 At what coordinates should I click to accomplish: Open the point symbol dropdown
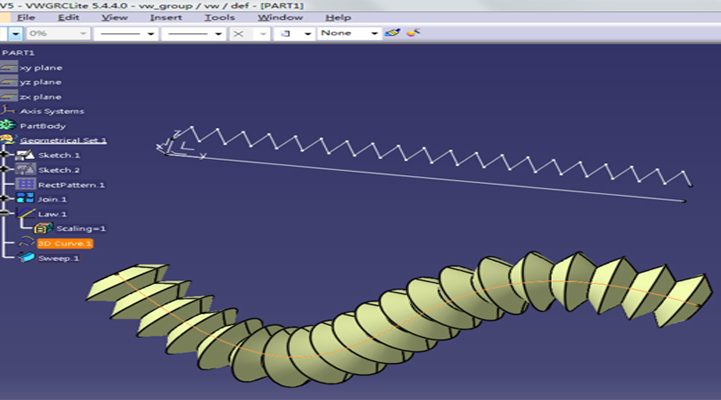tap(261, 33)
